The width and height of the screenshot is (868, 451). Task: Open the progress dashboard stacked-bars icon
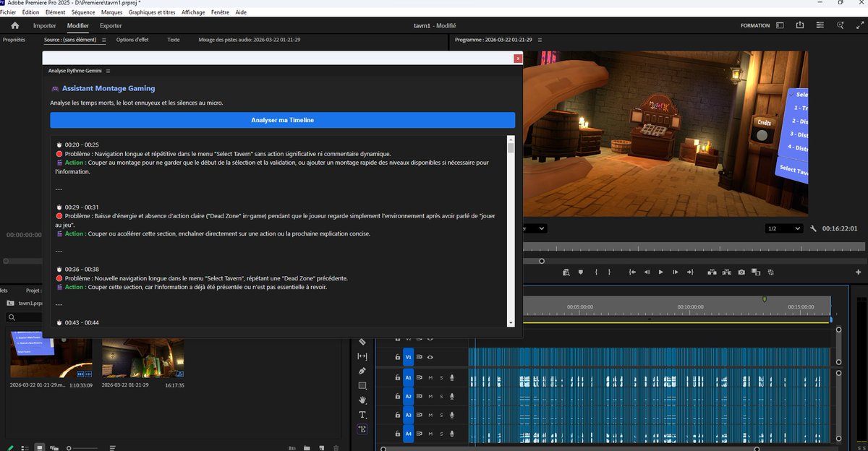[x=820, y=25]
